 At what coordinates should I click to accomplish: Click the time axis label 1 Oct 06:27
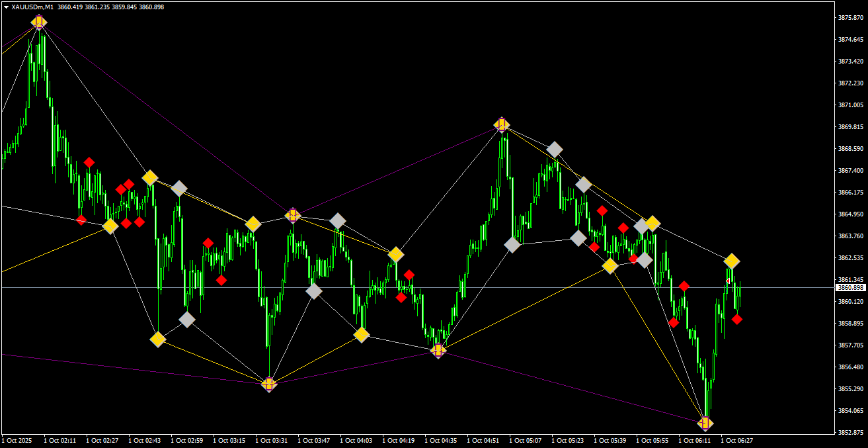[737, 440]
